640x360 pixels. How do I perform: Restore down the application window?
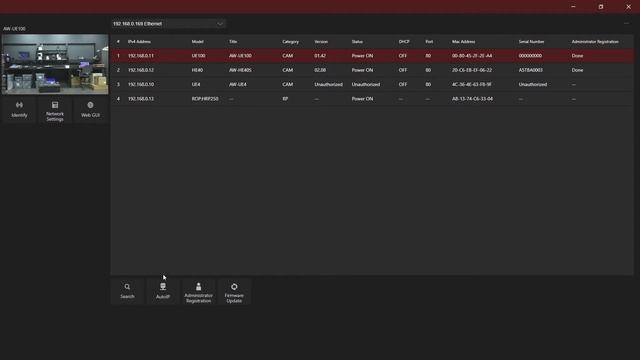tap(601, 7)
